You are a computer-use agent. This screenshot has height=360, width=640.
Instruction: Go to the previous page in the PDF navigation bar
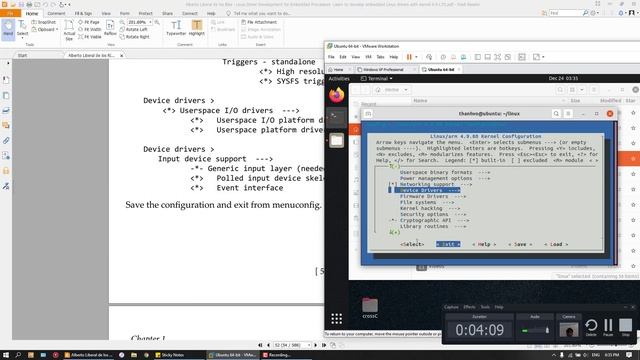tap(268, 345)
